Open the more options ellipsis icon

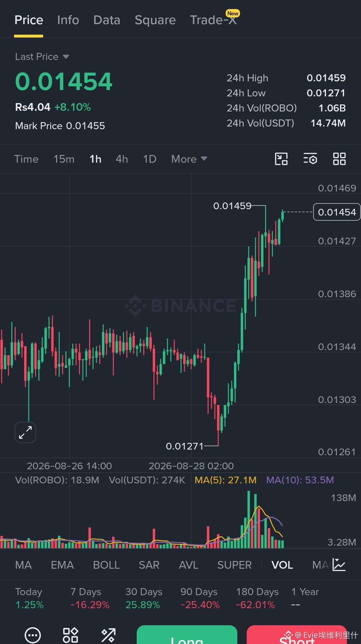click(33, 635)
